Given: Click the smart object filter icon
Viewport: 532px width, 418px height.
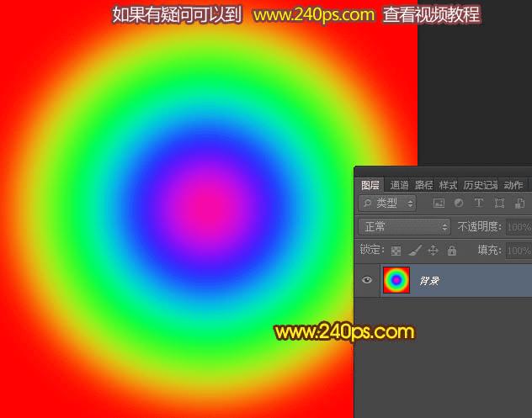Looking at the screenshot, I should (x=519, y=204).
